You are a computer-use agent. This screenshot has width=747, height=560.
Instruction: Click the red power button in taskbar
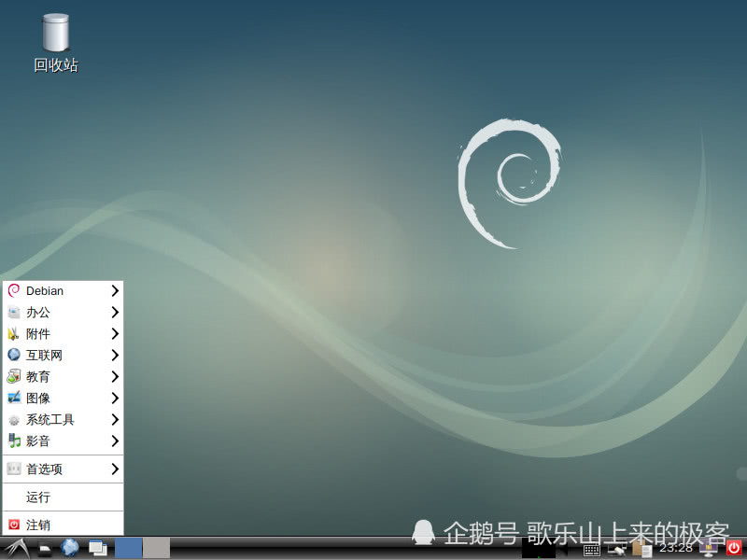pos(734,549)
